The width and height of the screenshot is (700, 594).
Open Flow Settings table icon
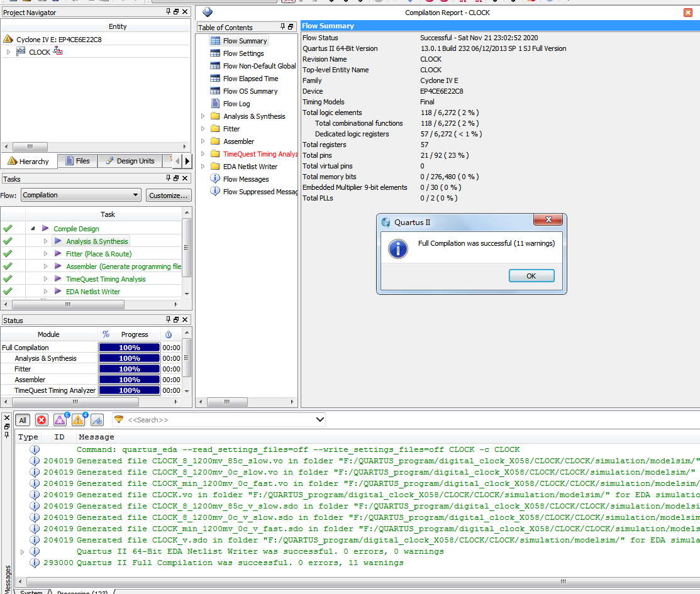point(215,53)
